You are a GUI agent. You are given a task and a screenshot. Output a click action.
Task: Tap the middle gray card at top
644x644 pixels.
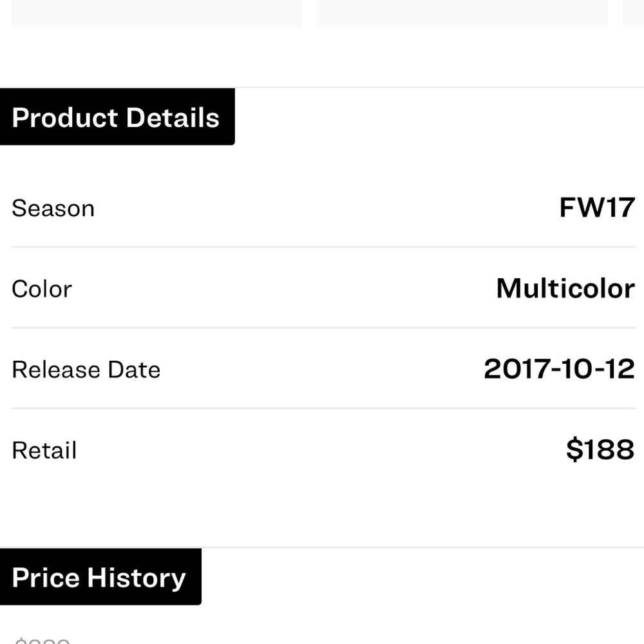462,14
